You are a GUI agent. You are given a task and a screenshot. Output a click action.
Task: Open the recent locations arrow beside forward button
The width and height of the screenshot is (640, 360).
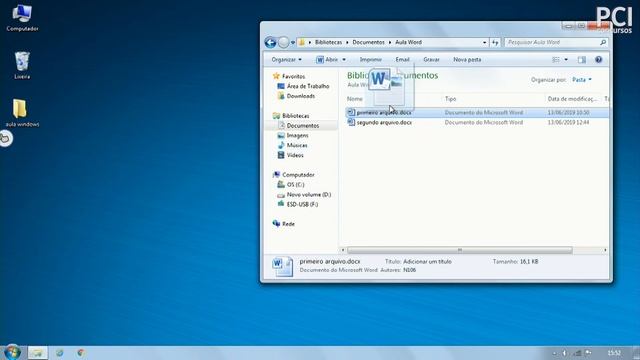coord(293,42)
